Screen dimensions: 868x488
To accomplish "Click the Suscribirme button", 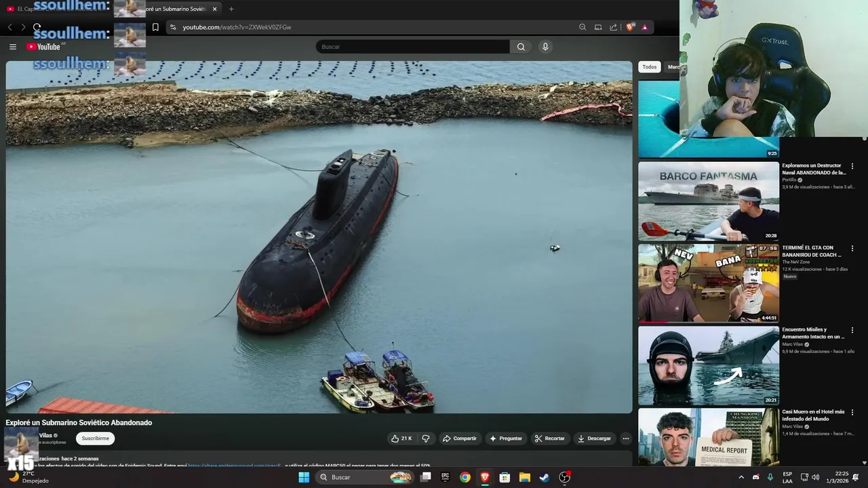I will click(x=95, y=439).
